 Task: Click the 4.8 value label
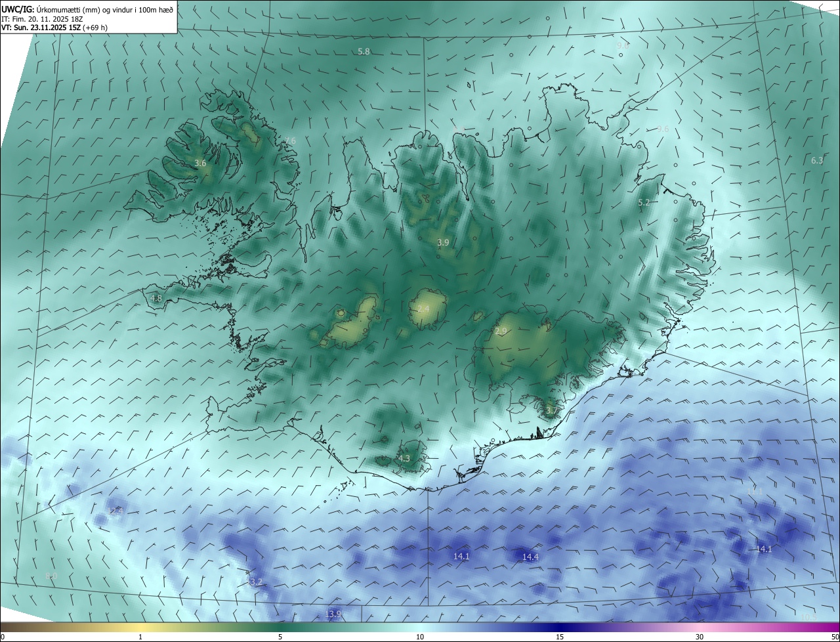(x=156, y=298)
